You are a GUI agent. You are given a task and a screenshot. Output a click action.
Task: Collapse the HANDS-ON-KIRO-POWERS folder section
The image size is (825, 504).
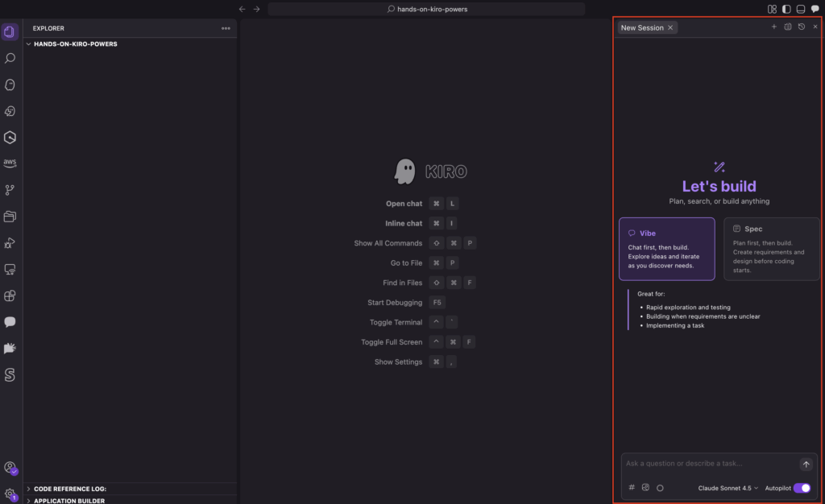coord(75,44)
